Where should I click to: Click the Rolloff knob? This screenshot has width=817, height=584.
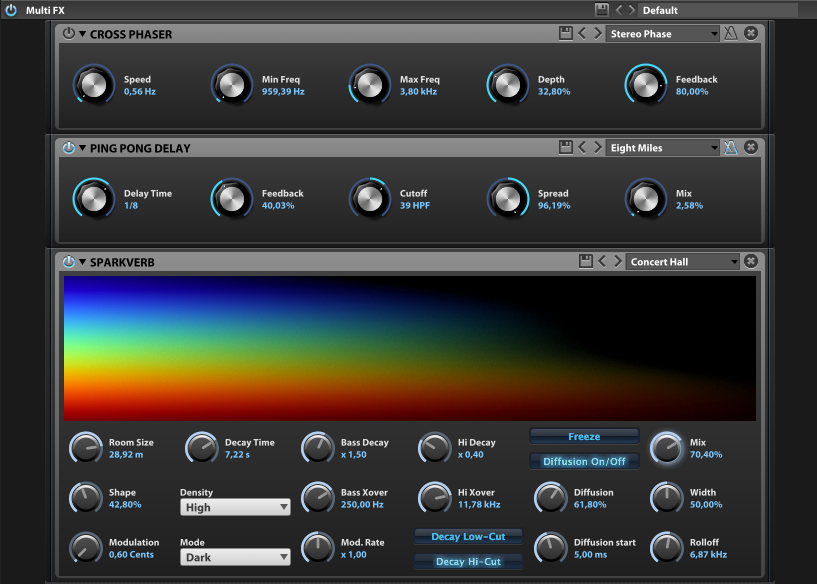pyautogui.click(x=666, y=548)
